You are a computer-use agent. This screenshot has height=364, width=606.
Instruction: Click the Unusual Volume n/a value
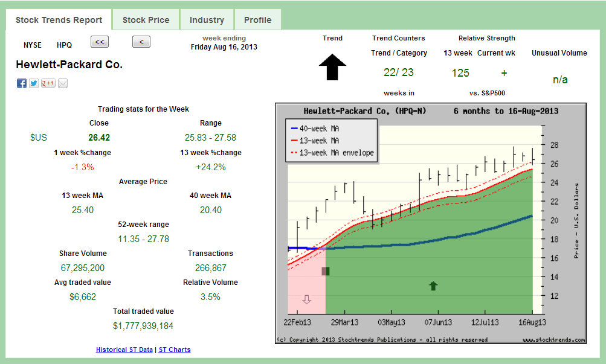pyautogui.click(x=560, y=80)
